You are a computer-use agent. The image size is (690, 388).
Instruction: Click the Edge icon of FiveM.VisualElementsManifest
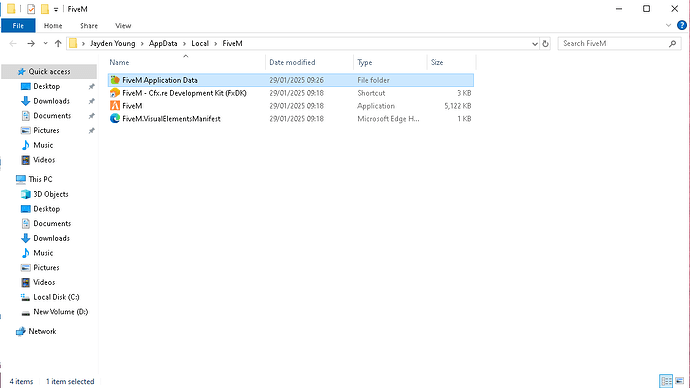115,118
